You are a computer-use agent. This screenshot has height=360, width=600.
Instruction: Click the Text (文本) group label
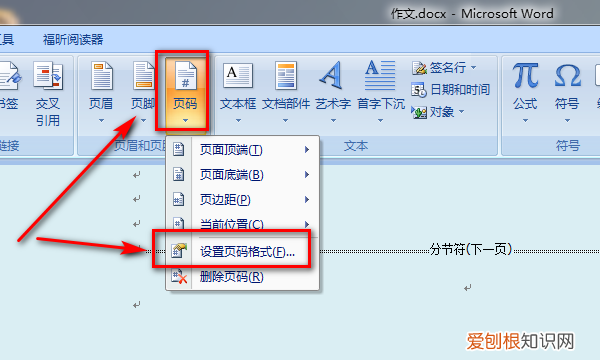coord(356,146)
